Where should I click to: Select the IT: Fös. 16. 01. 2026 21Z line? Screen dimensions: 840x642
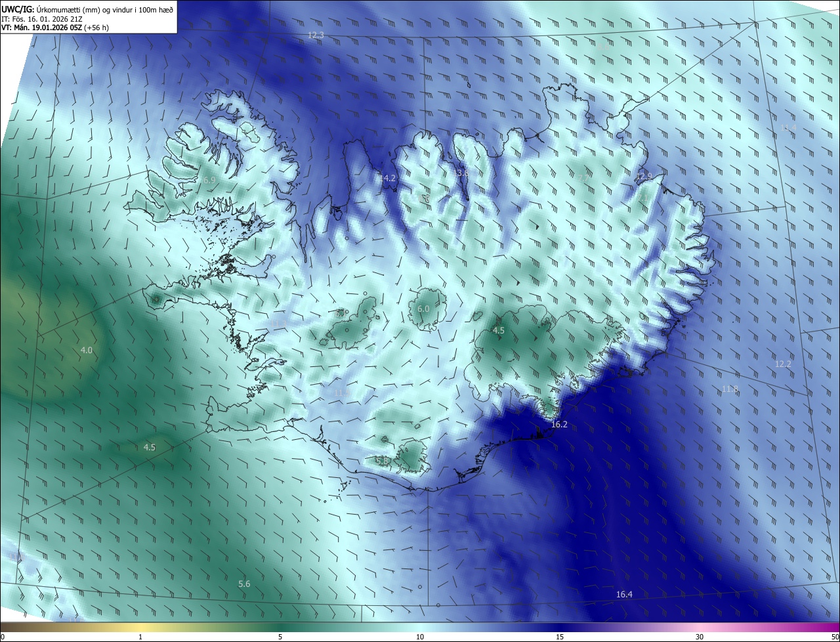41,19
